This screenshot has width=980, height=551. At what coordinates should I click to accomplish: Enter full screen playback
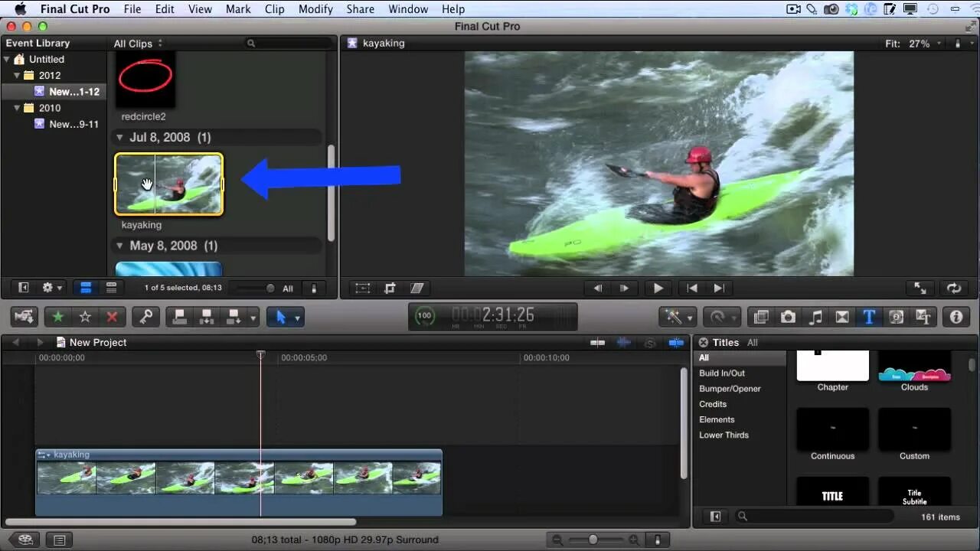point(920,289)
